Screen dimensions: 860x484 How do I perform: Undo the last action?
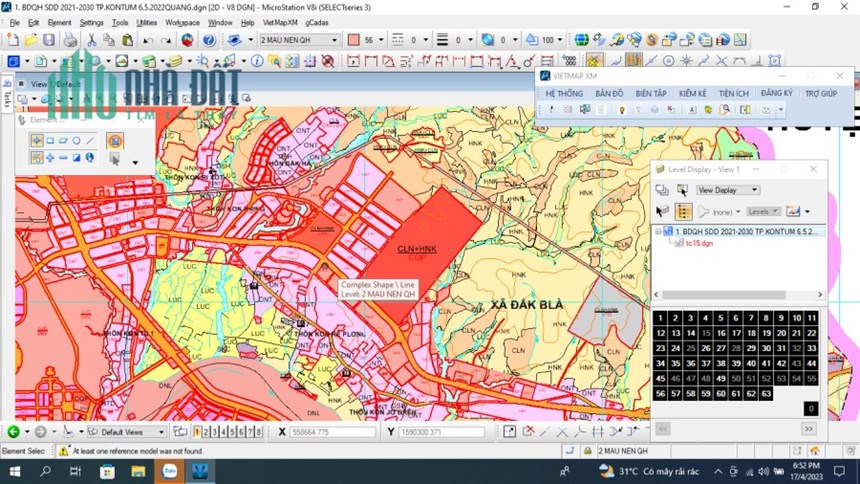tap(148, 41)
